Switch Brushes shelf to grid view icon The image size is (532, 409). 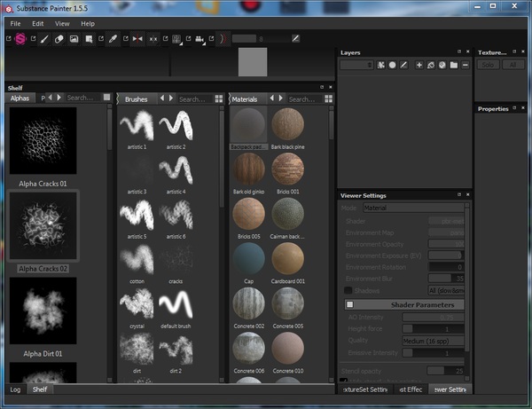[218, 98]
